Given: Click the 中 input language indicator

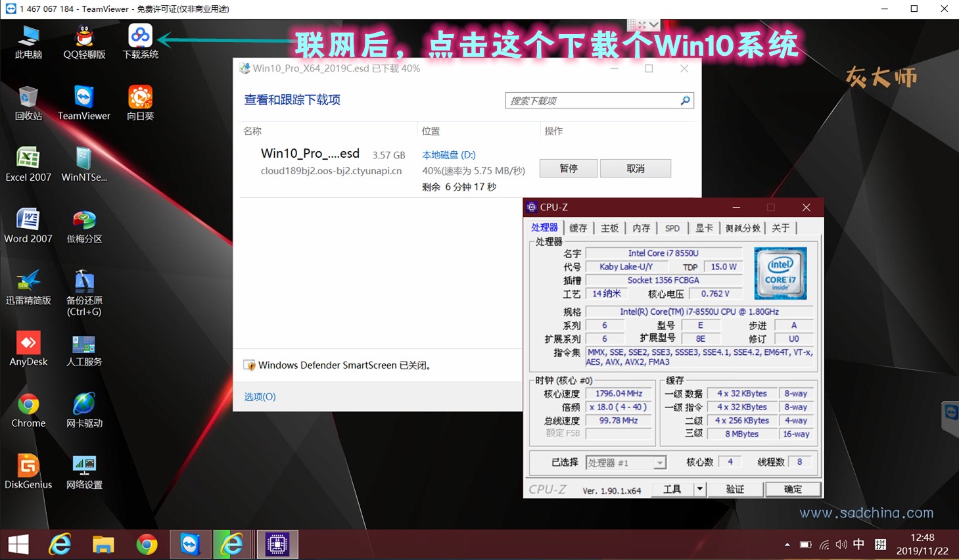Looking at the screenshot, I should 859,544.
